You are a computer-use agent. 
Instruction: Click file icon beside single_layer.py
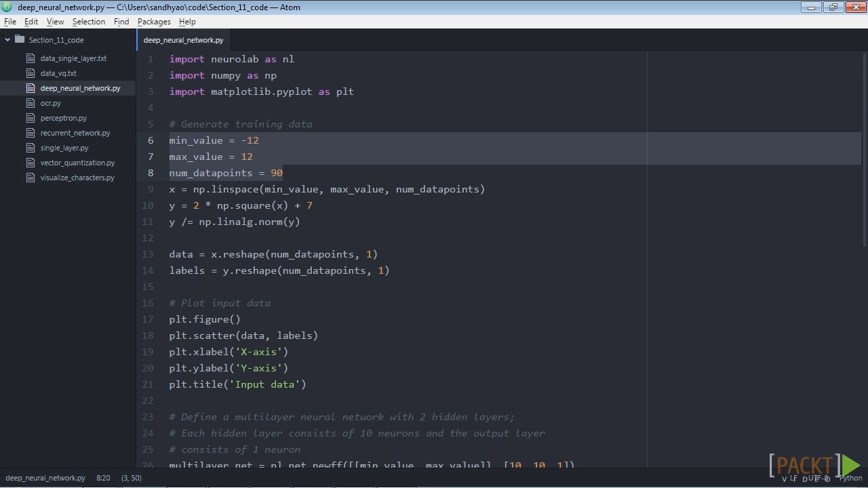(30, 148)
